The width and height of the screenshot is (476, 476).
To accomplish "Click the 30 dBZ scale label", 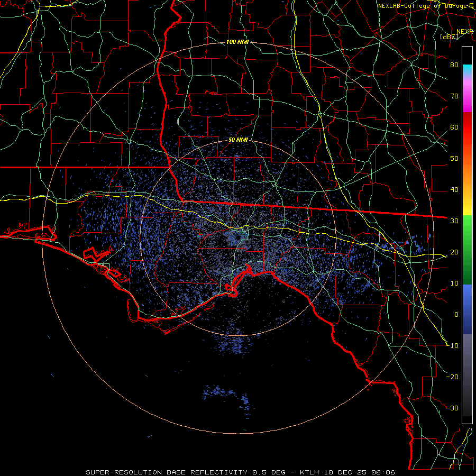I will 454,221.
